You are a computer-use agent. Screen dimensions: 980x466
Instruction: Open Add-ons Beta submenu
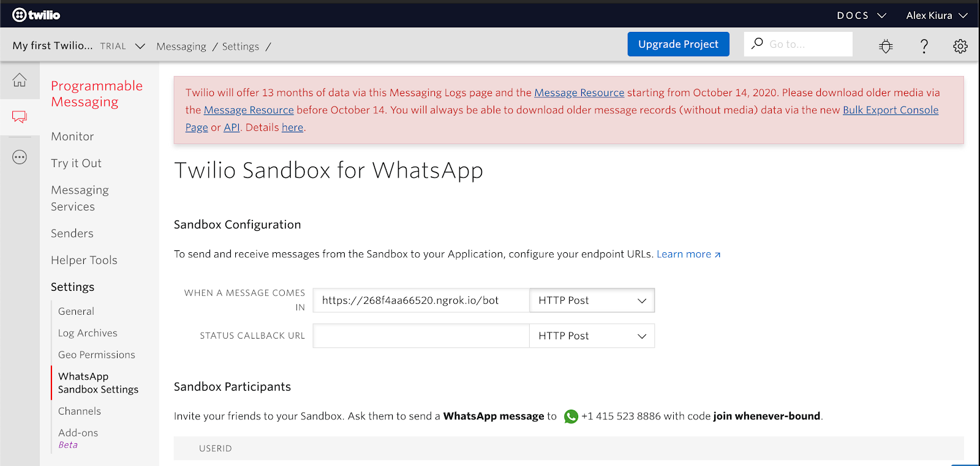click(x=78, y=438)
